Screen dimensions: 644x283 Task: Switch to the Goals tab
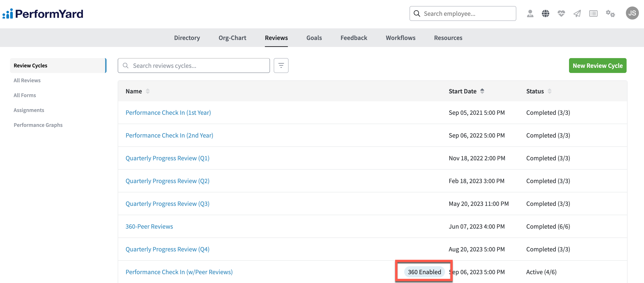point(314,38)
